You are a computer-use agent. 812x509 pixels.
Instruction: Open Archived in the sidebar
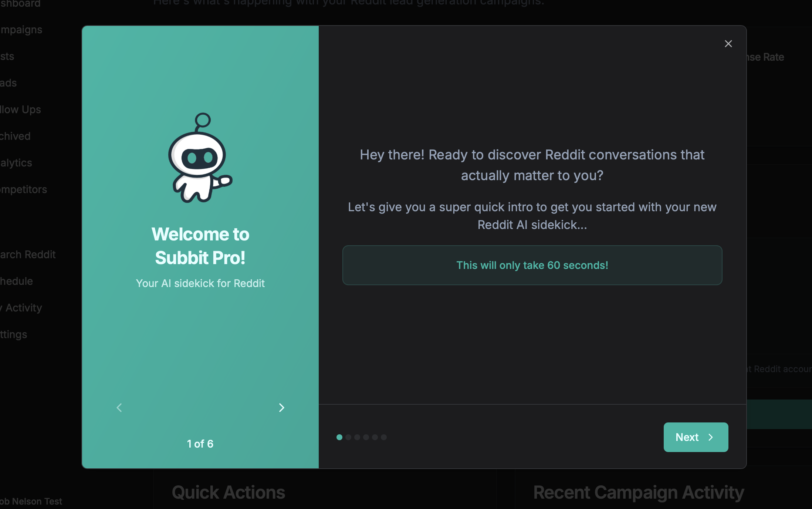(x=15, y=136)
